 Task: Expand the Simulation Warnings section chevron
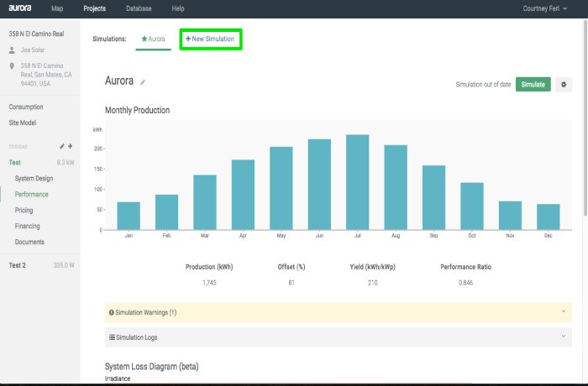click(564, 312)
